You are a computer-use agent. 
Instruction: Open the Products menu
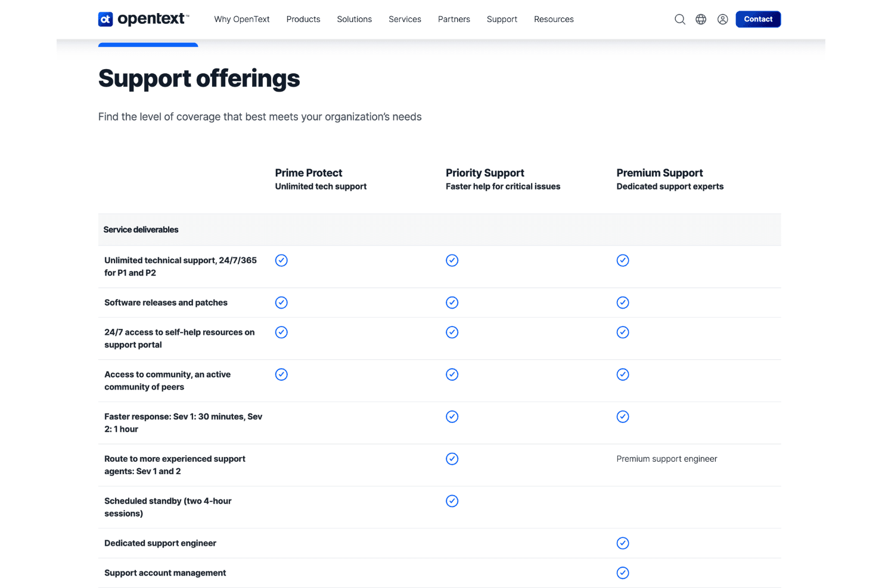pos(303,19)
